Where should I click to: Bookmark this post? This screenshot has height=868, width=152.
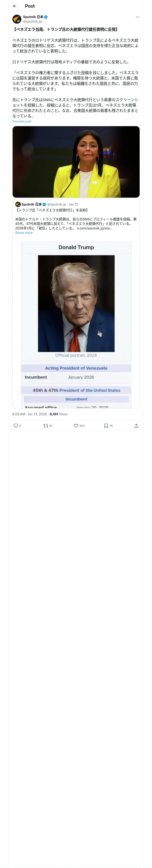(x=106, y=426)
